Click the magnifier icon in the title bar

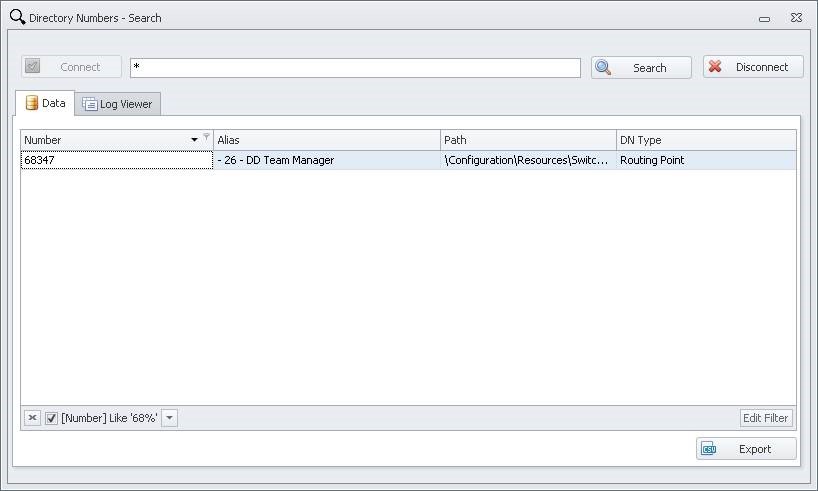click(x=17, y=17)
